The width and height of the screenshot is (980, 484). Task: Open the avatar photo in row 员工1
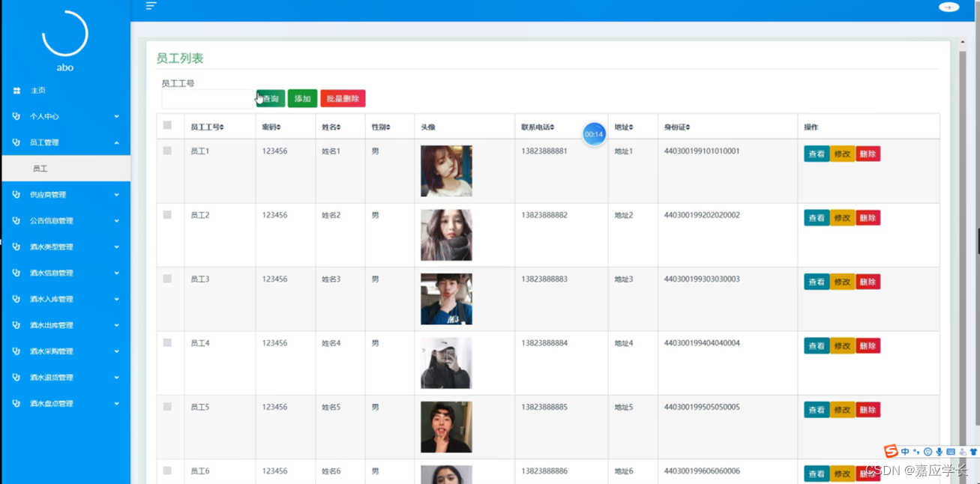(446, 171)
